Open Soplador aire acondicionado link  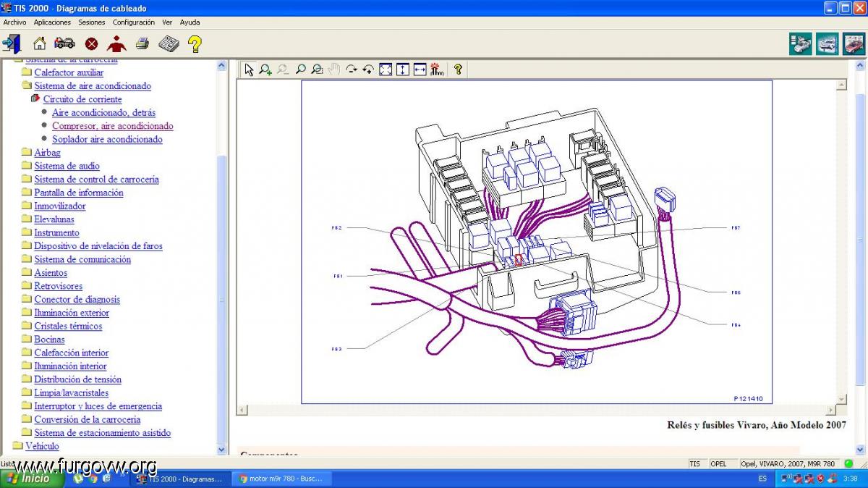point(107,139)
